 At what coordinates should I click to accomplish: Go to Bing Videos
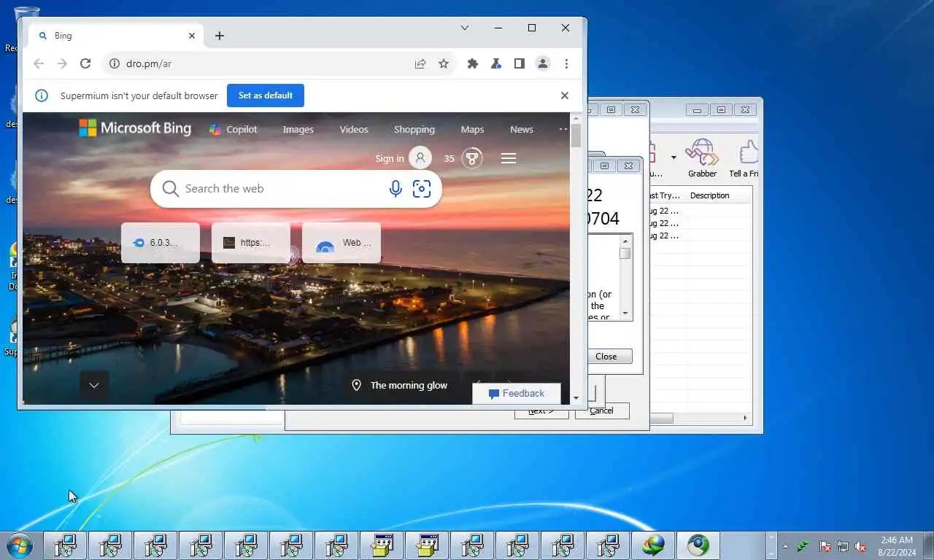354,129
